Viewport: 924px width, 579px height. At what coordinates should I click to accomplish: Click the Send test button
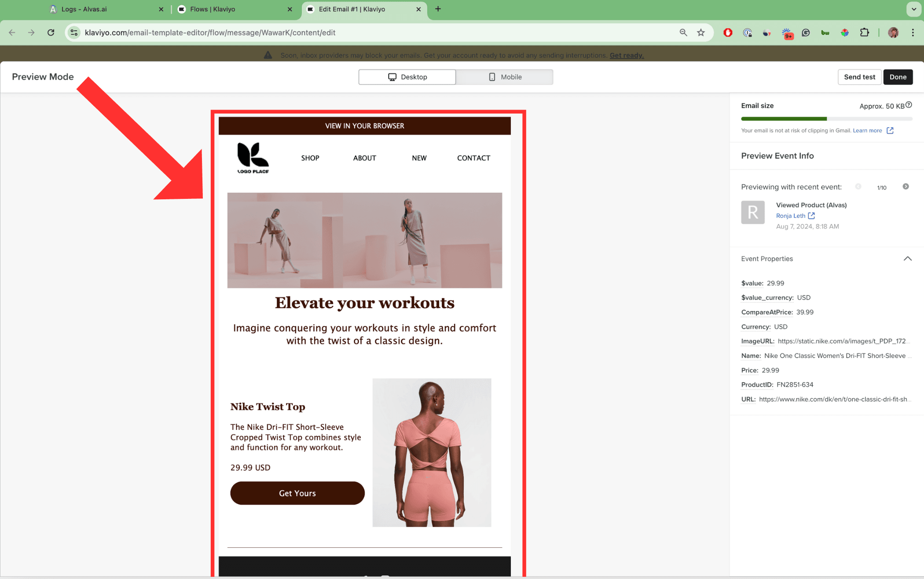click(859, 77)
